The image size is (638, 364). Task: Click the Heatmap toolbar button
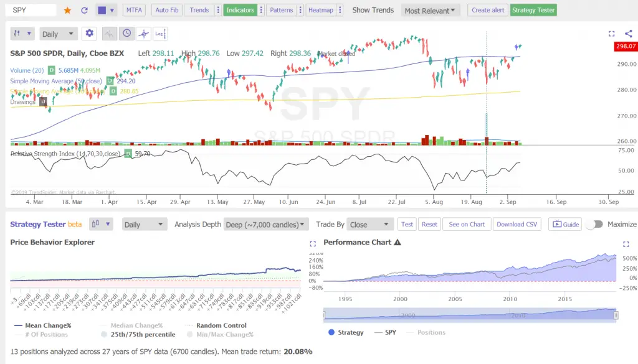(321, 10)
